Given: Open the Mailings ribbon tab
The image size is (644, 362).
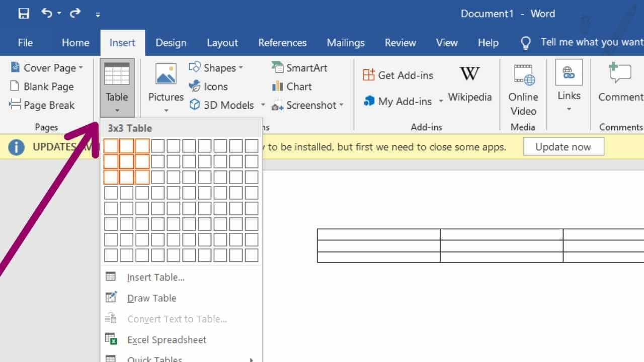Looking at the screenshot, I should click(x=346, y=43).
